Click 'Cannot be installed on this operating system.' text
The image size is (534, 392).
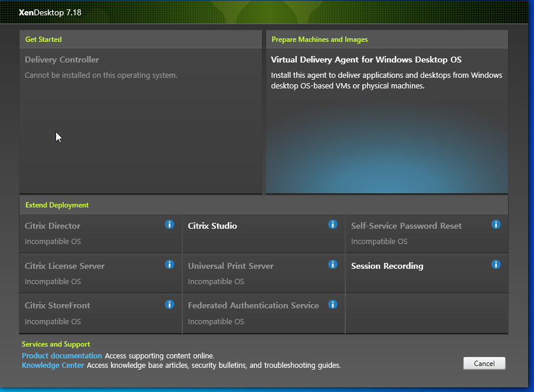101,75
